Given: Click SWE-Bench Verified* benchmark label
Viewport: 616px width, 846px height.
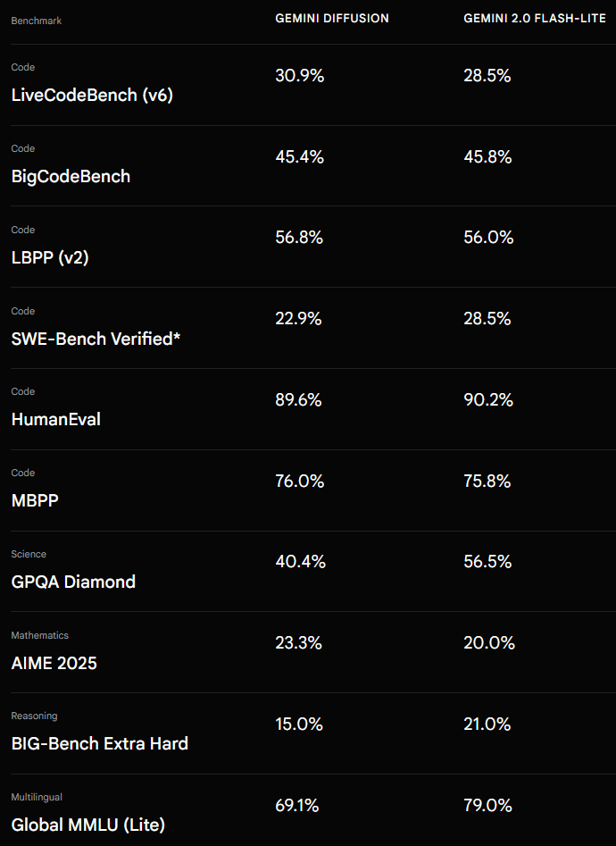Looking at the screenshot, I should point(96,339).
